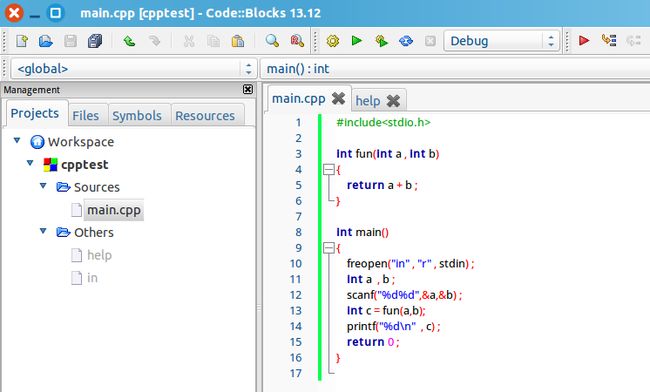Close the help editor tab

click(x=393, y=101)
